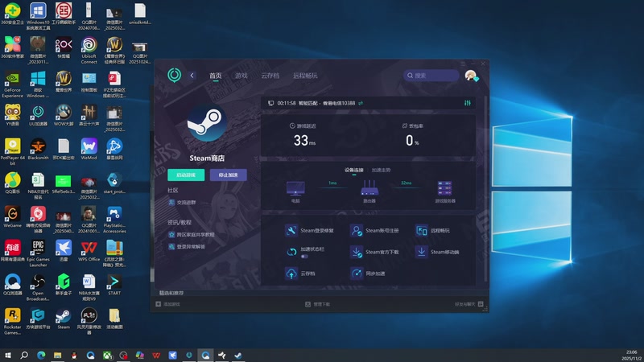Screen dimensions: 644x362
Task: Open WPS Office desktop shortcut
Action: [89, 251]
